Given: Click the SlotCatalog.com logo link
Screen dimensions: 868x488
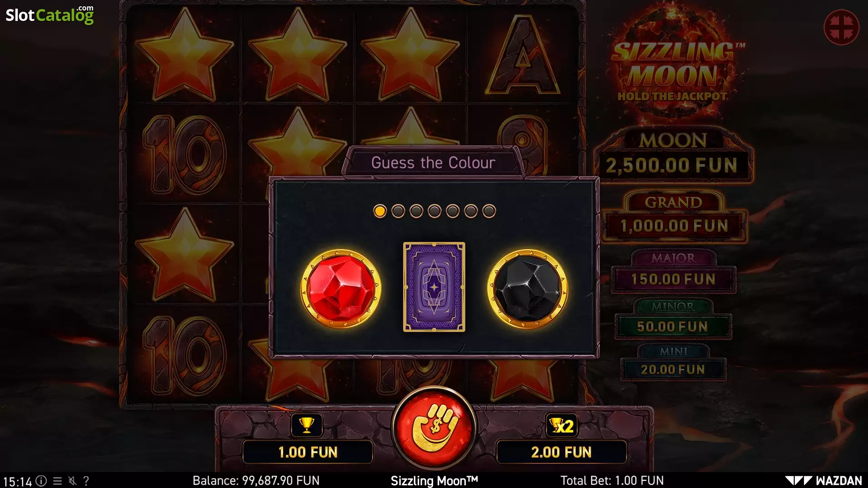Looking at the screenshot, I should (50, 15).
